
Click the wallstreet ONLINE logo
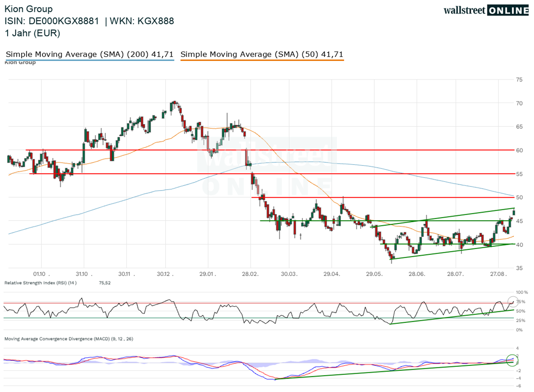coord(486,10)
